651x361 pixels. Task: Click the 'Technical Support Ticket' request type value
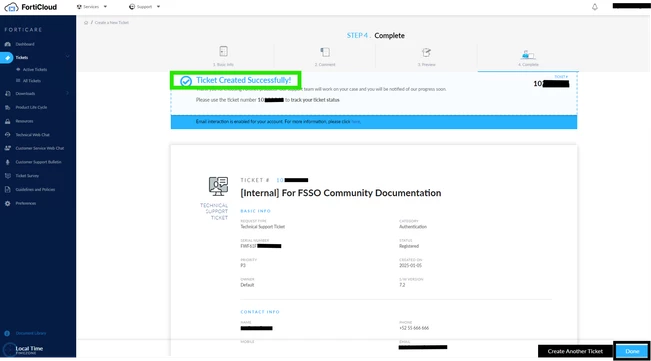(263, 227)
